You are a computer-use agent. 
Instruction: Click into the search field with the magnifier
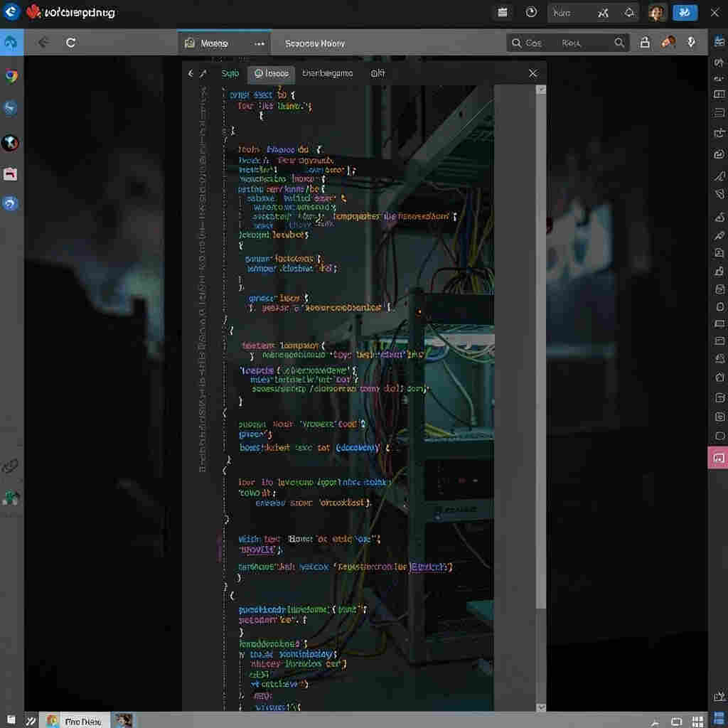point(568,43)
